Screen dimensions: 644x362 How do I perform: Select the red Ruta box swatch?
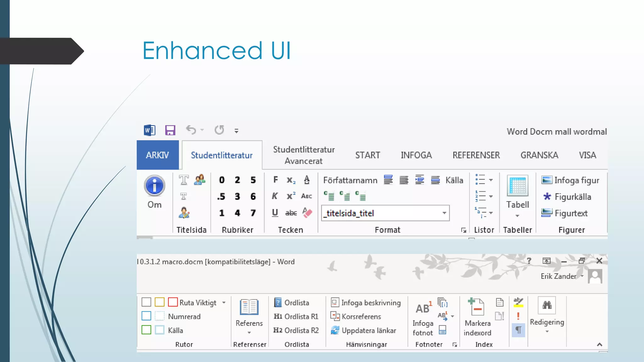173,302
